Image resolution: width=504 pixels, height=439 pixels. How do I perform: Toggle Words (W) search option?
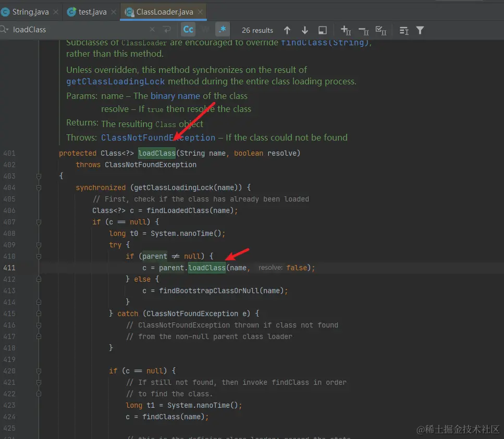(205, 30)
